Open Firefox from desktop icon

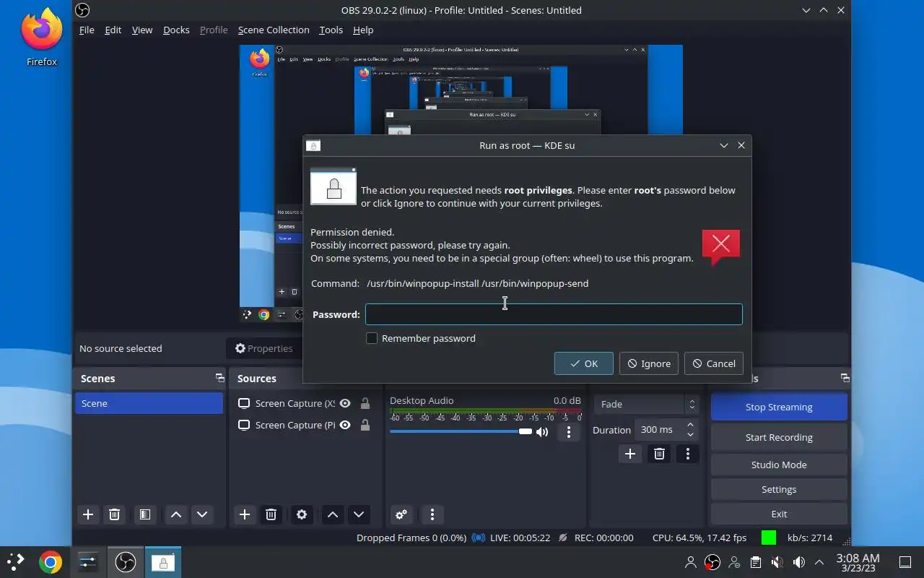(42, 37)
